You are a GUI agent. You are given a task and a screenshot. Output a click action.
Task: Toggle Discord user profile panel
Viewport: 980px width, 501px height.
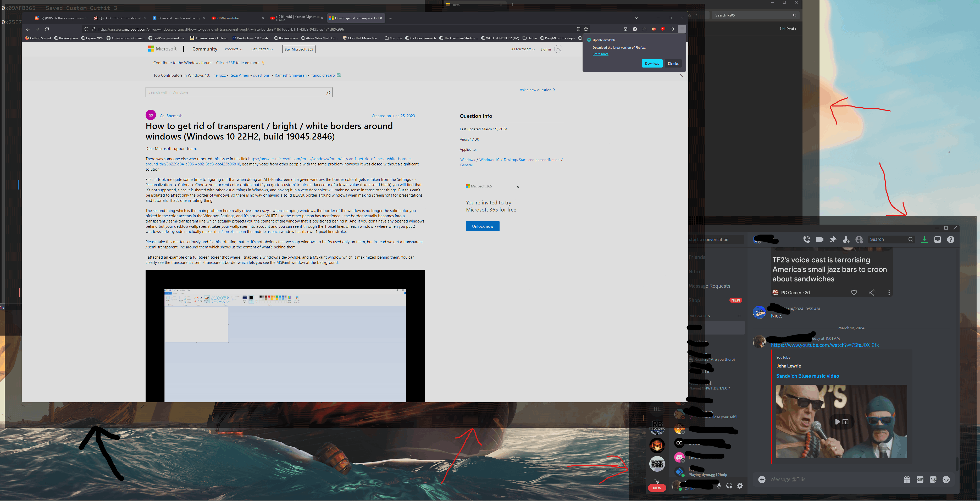click(859, 240)
